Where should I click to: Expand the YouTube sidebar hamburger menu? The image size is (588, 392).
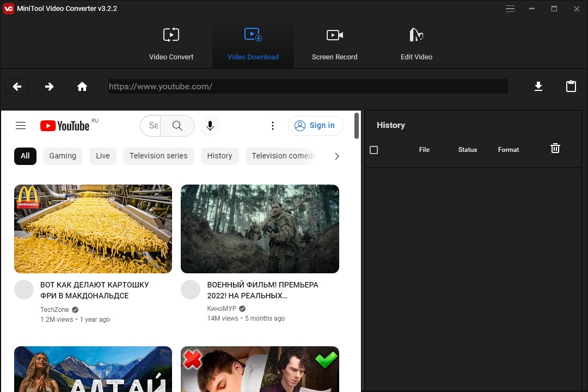point(21,125)
